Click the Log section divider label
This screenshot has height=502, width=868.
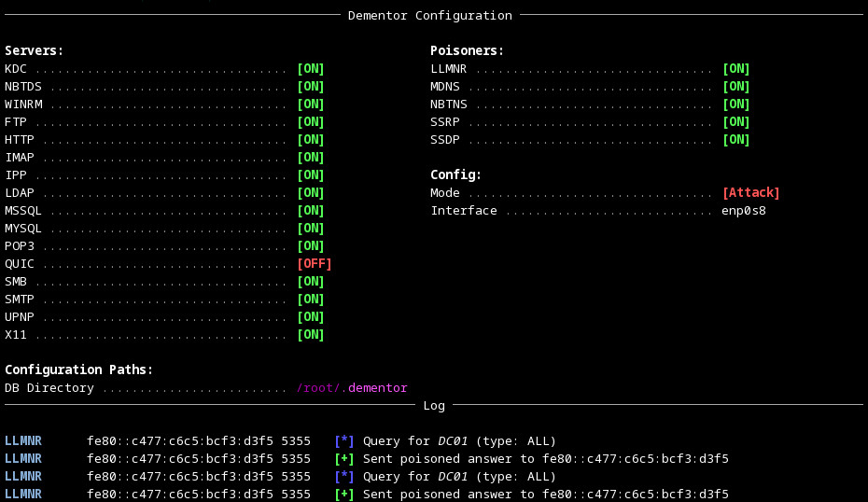434,406
